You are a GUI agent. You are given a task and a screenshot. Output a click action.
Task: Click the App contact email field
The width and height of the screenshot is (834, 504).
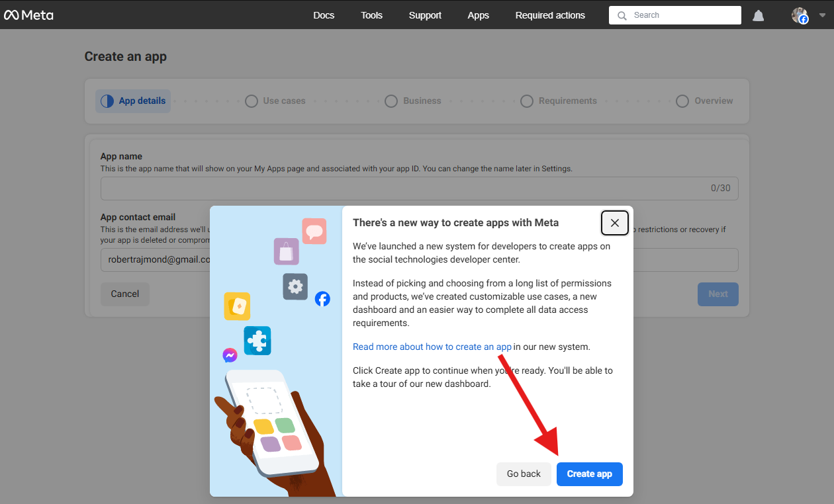[x=420, y=260]
